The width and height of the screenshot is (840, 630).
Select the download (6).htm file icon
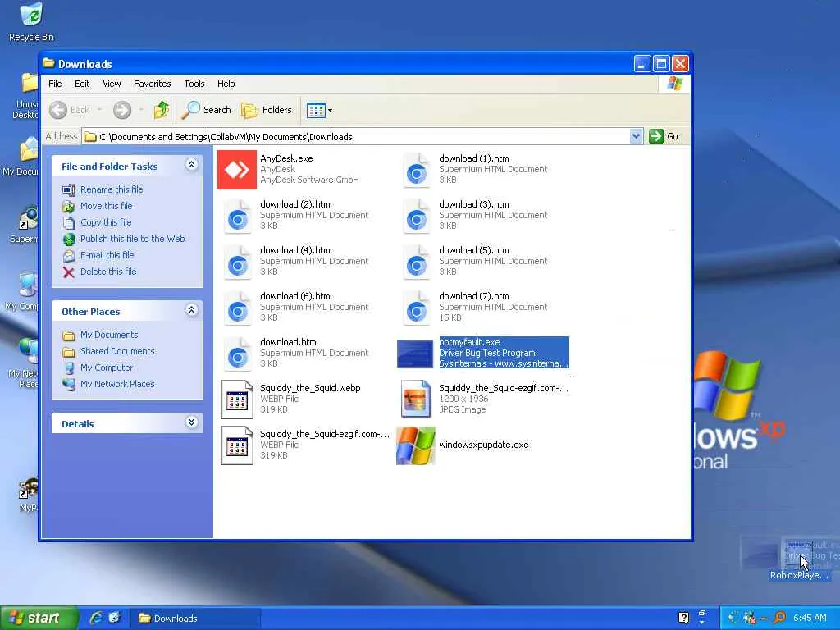237,309
